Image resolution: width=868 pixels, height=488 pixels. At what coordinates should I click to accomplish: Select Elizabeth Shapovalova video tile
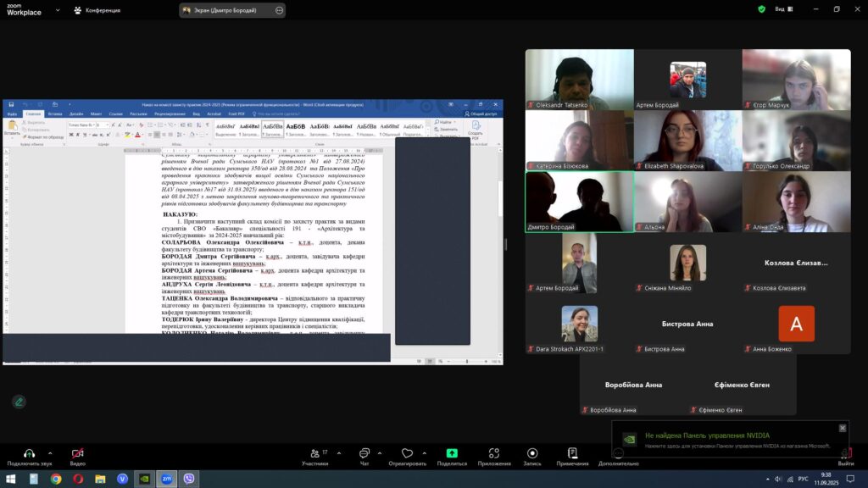click(688, 141)
